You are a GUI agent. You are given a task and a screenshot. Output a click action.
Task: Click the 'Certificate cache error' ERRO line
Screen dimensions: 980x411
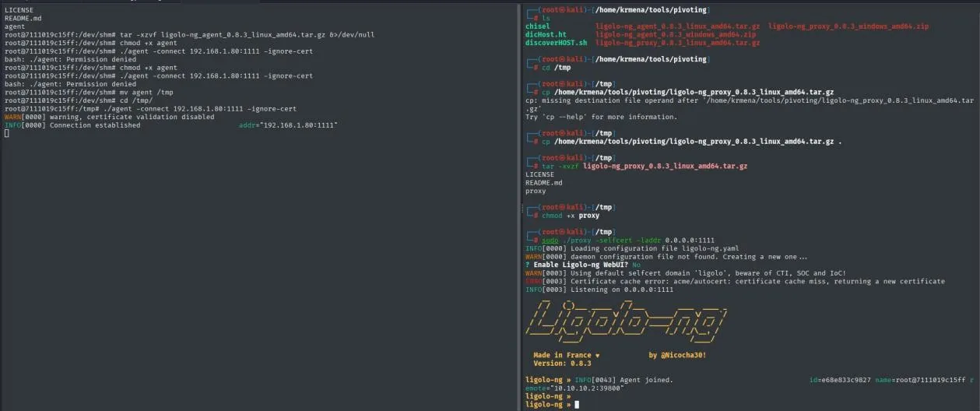pyautogui.click(x=736, y=281)
